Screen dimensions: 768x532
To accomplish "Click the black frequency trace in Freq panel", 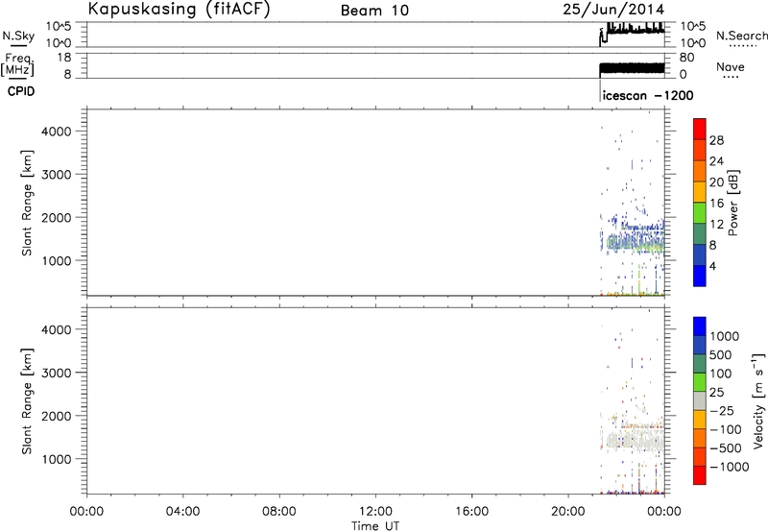I will (x=632, y=68).
